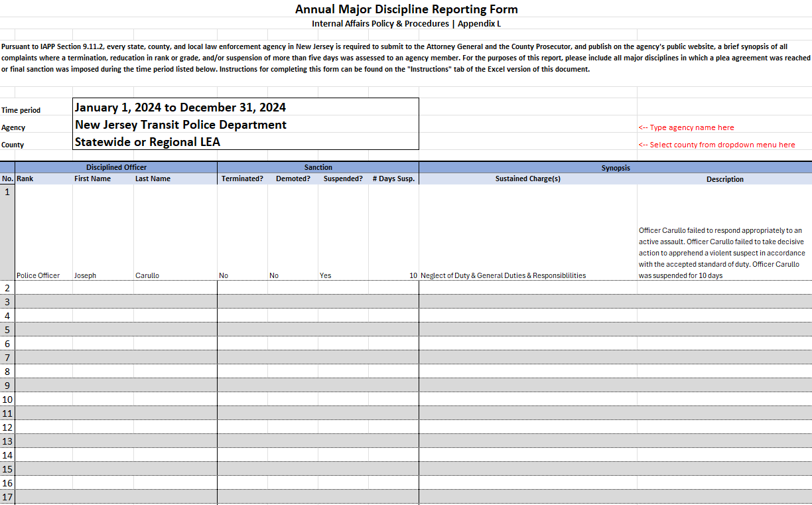Select the Demoted? column header
The width and height of the screenshot is (812, 505).
293,179
